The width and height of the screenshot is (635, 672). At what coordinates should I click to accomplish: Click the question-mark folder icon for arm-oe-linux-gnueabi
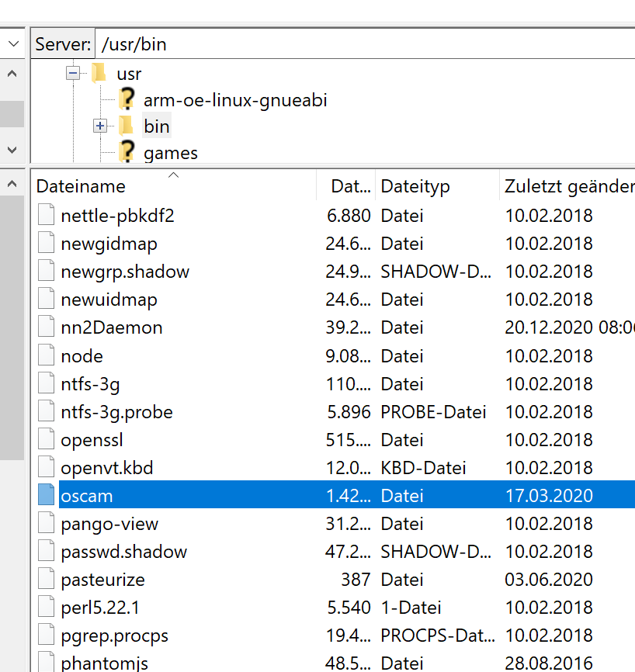point(127,99)
